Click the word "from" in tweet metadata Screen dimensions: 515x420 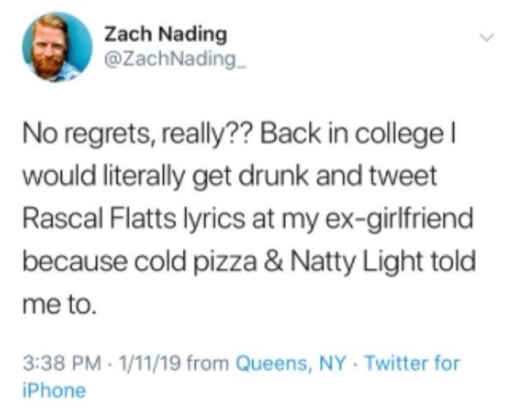(x=210, y=364)
